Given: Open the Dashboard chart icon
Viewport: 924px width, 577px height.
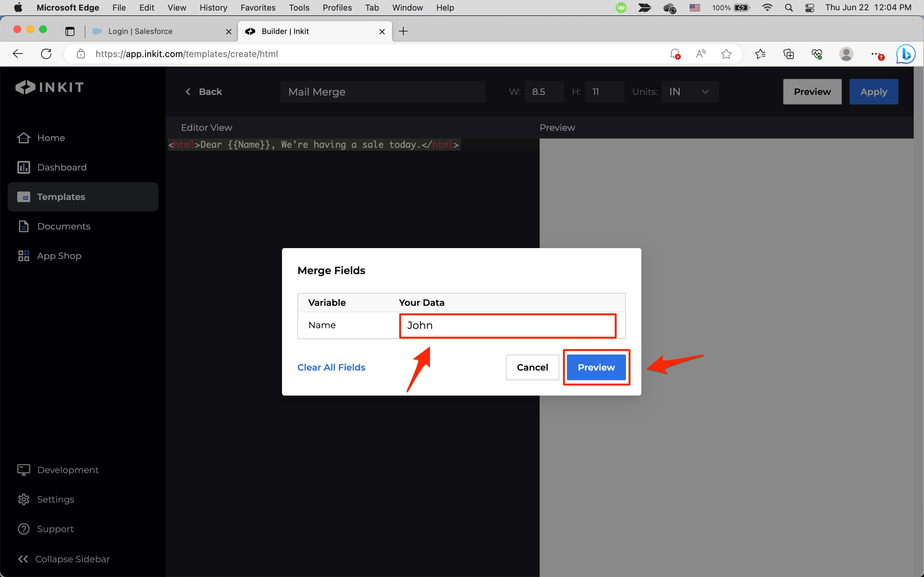Looking at the screenshot, I should click(x=24, y=167).
